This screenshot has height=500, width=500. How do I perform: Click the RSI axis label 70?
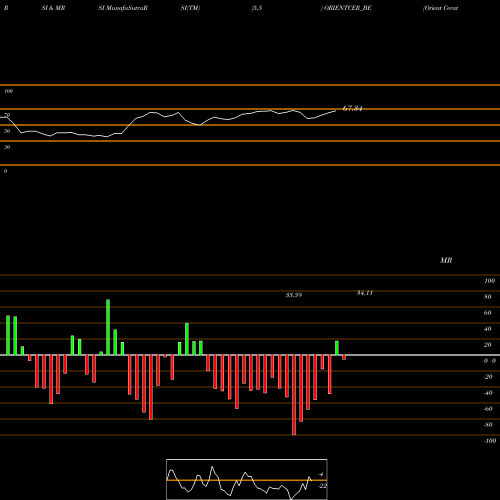click(x=7, y=115)
